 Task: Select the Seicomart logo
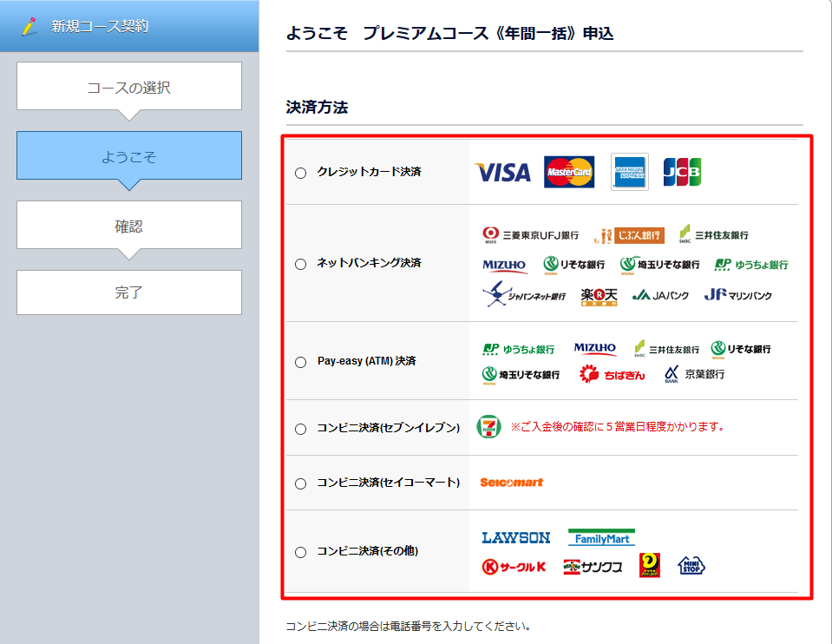(x=512, y=483)
